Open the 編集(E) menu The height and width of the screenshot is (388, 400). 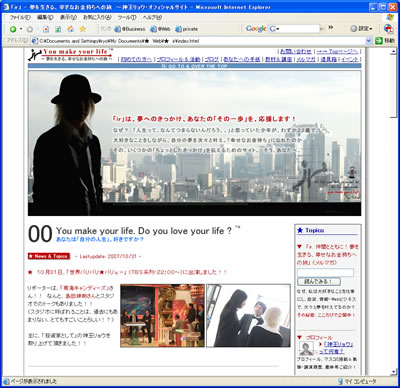pos(45,17)
